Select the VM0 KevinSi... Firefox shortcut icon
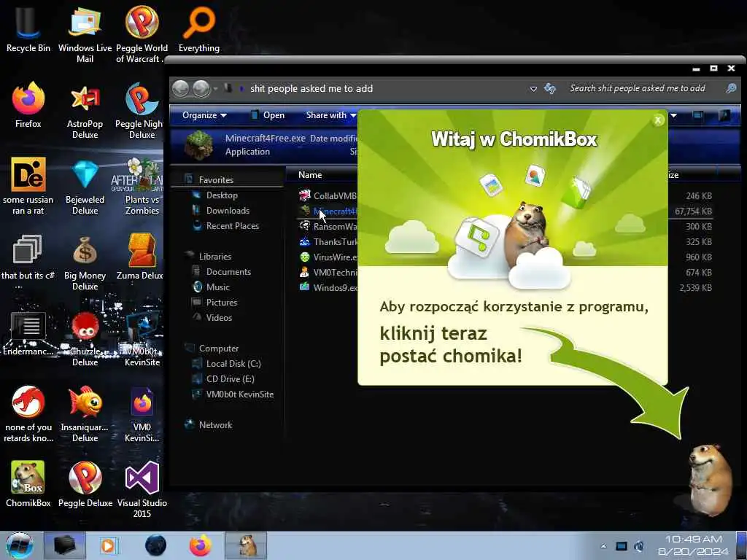 point(142,414)
